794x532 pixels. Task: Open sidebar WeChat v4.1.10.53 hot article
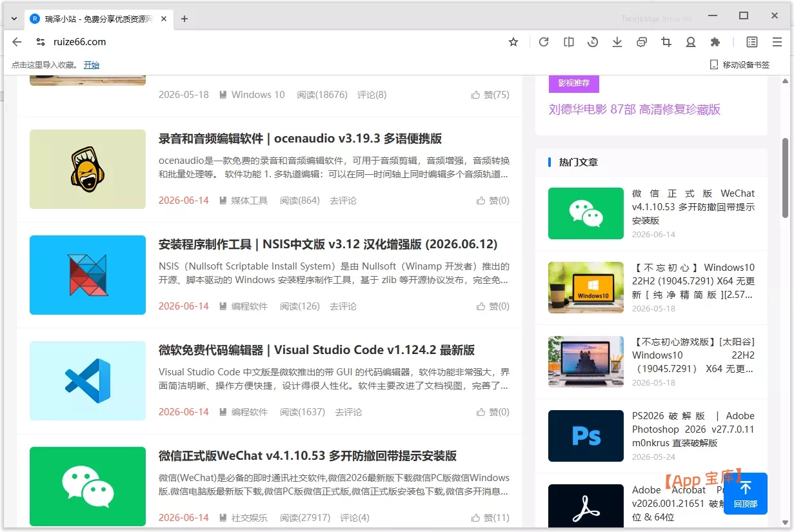pos(693,207)
